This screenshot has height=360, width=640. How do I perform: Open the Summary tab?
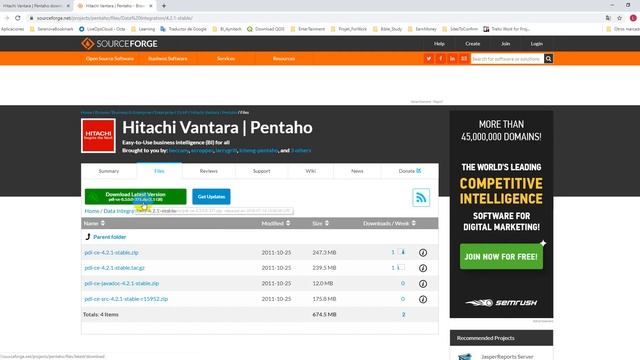(109, 171)
